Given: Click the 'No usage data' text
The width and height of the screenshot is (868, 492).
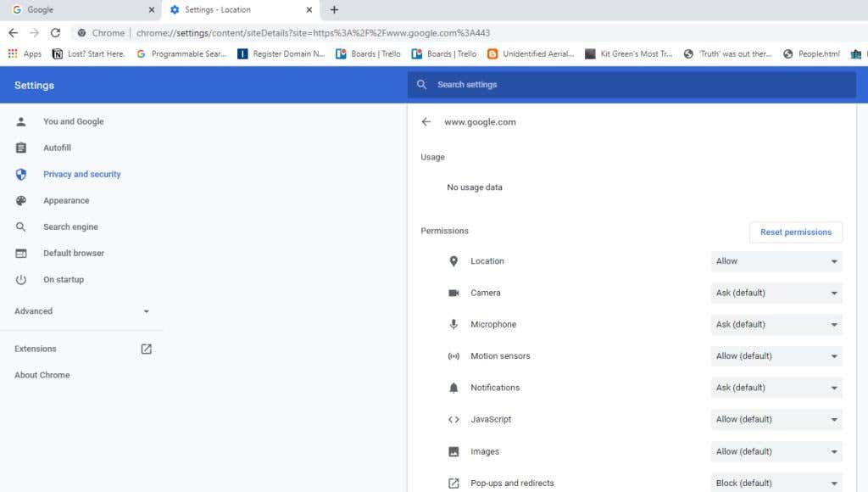Looking at the screenshot, I should point(475,187).
